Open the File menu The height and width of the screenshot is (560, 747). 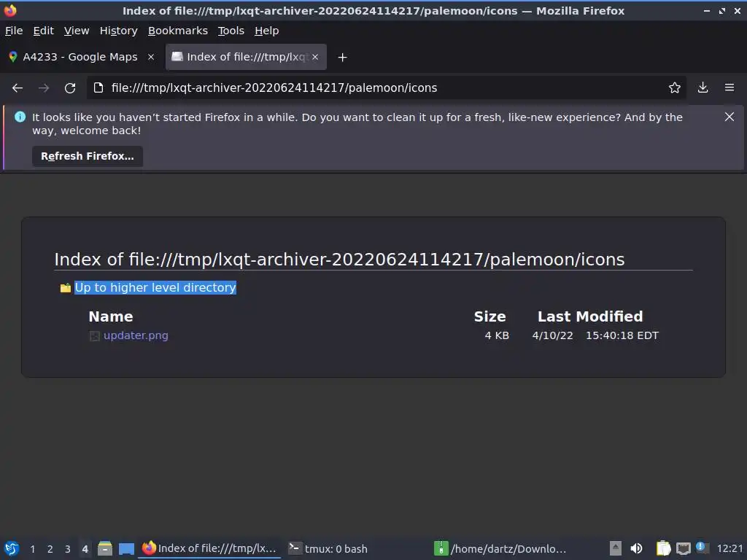coord(14,31)
